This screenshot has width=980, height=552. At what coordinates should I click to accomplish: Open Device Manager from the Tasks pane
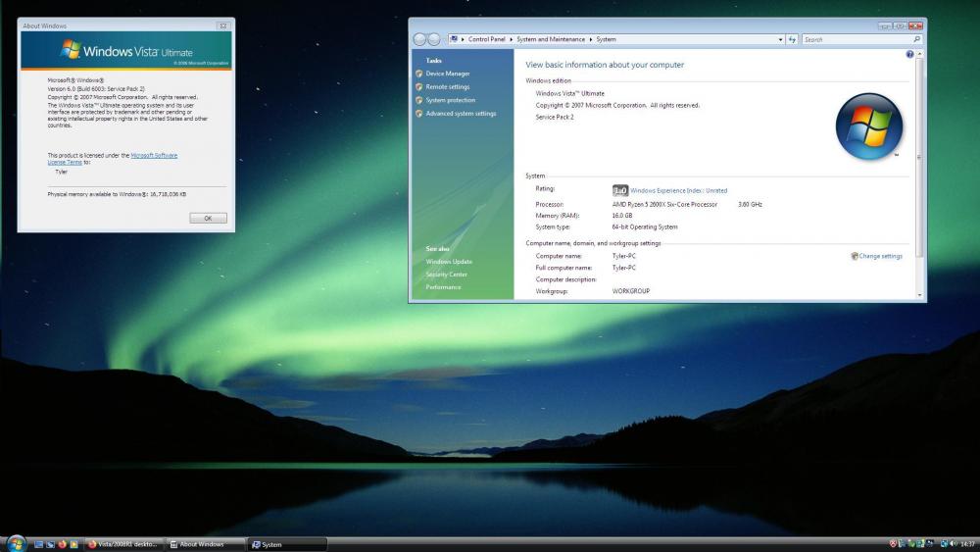(x=447, y=74)
